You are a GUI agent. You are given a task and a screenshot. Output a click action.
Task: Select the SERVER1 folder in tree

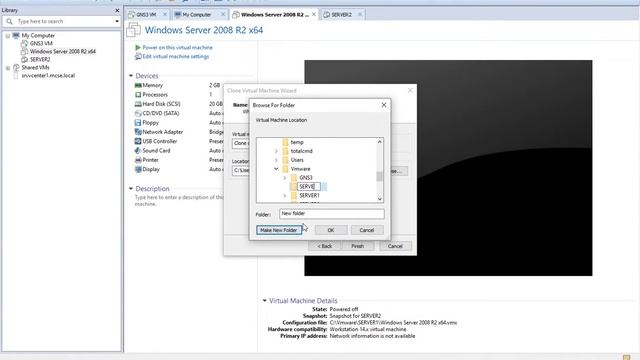(309, 196)
